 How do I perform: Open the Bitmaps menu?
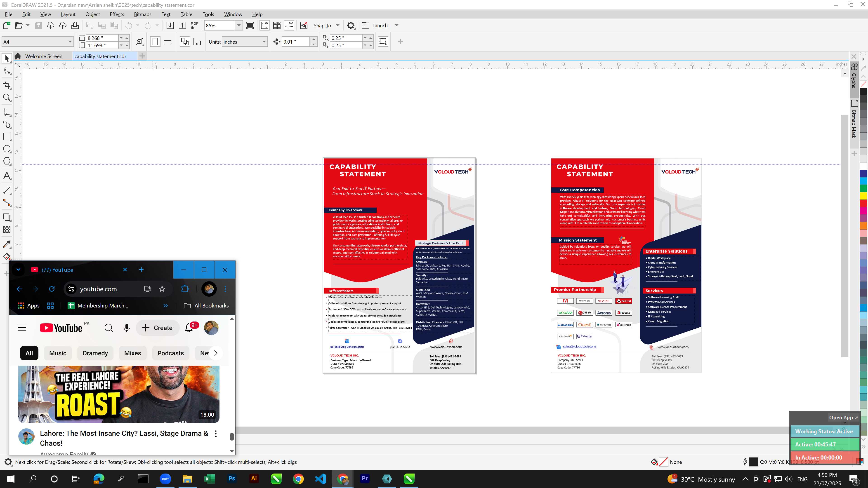click(143, 14)
